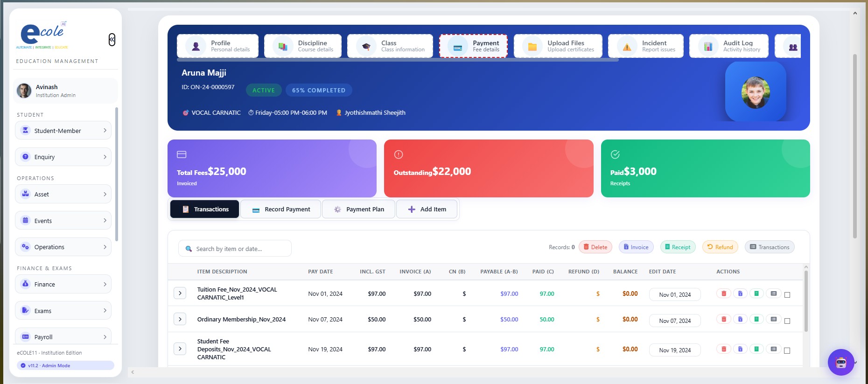Viewport: 868px width, 384px height.
Task: Expand the Enquiry sidebar menu
Action: click(63, 157)
